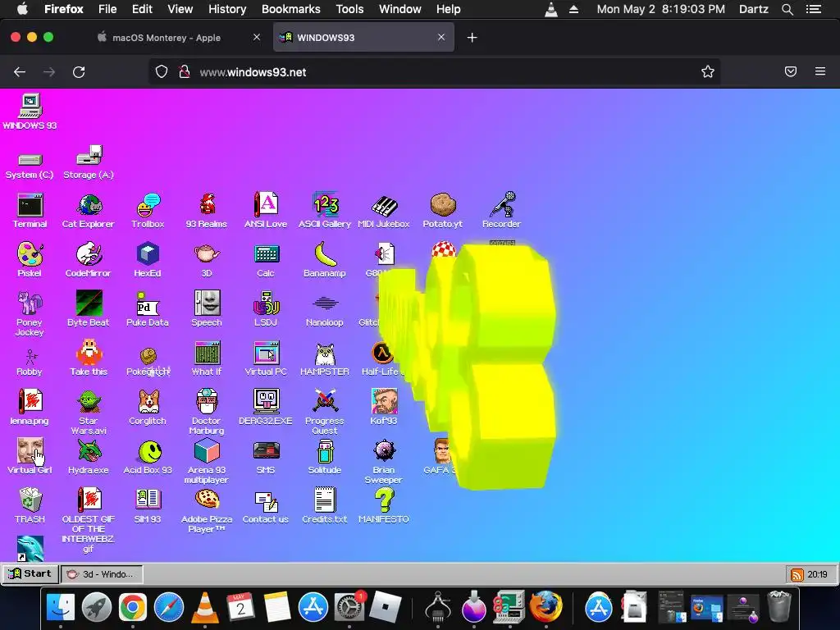This screenshot has width=840, height=630.
Task: Launch Virtual PC icon
Action: click(266, 358)
